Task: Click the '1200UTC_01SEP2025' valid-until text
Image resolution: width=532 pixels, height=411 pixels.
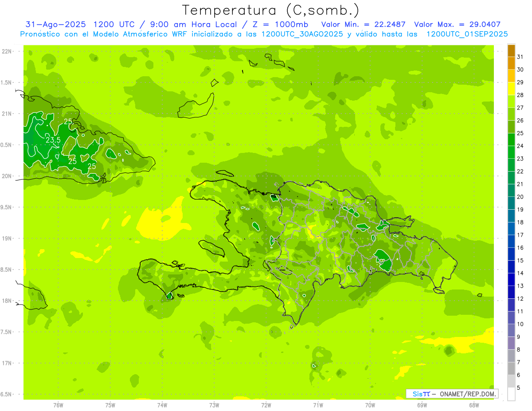Action: (467, 34)
